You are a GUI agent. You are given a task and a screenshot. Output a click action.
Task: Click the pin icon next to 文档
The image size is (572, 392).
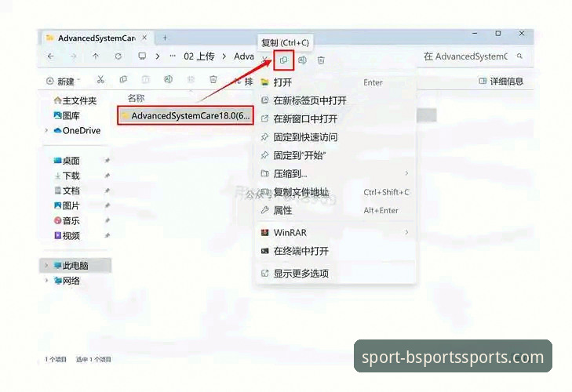[x=107, y=191]
